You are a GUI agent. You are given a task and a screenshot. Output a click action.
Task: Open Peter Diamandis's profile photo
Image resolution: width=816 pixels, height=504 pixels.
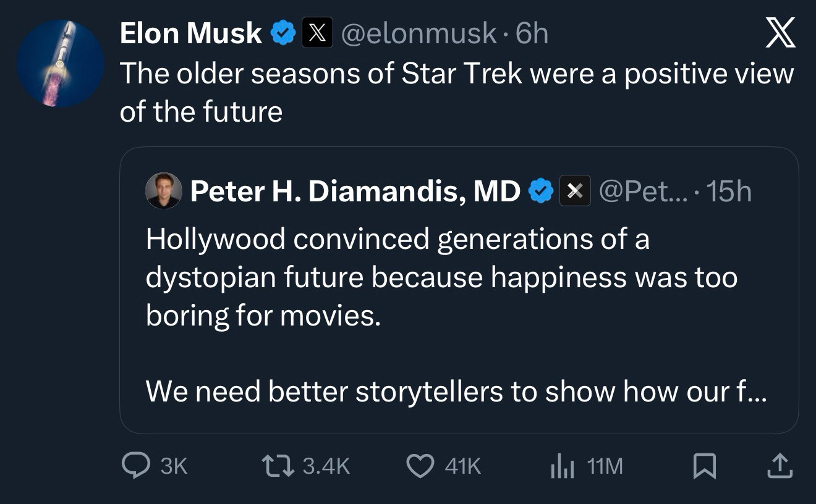(x=164, y=191)
